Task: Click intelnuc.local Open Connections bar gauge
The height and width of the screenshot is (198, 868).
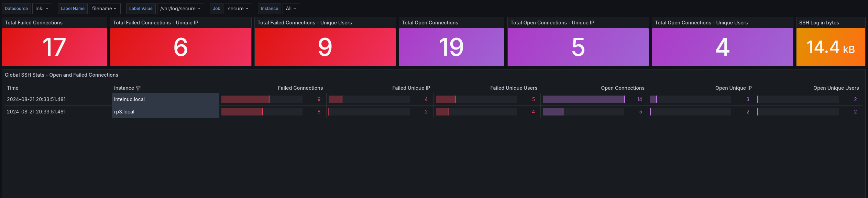Action: tap(583, 99)
